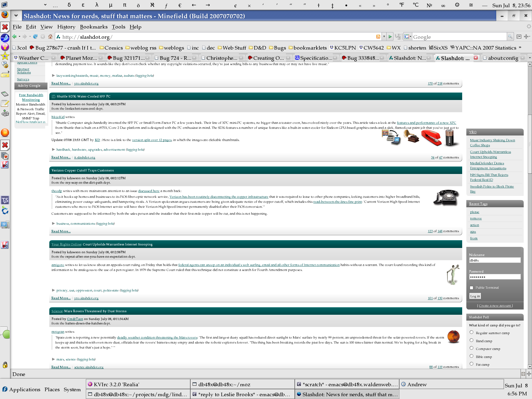The height and width of the screenshot is (399, 532).
Task: Click the orange sphere launcher icon
Action: click(5, 133)
